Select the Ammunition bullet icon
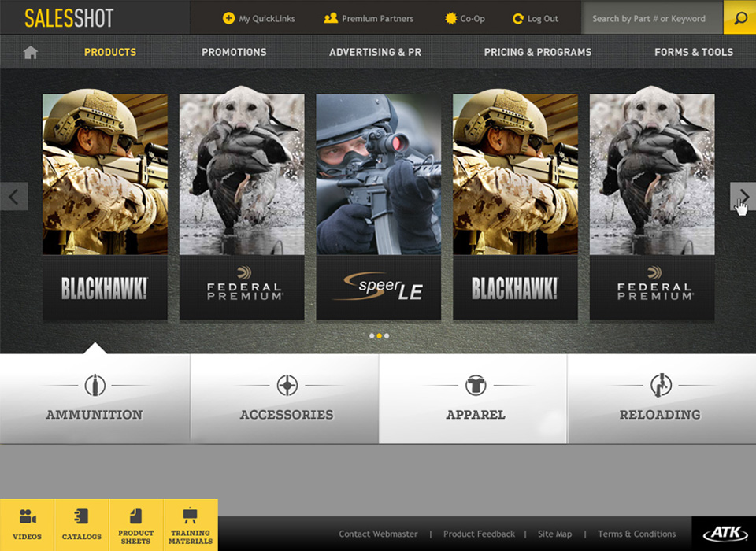Screen dimensions: 756x551 pyautogui.click(x=95, y=385)
